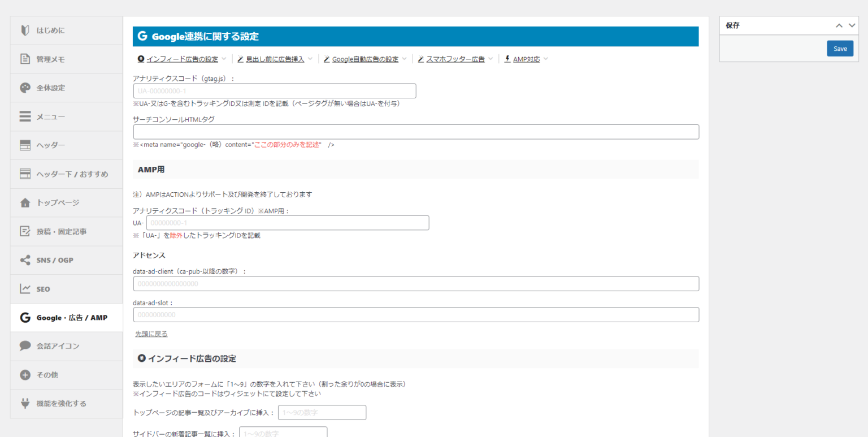Click the data-ad-slot input field
868x437 pixels.
(416, 315)
